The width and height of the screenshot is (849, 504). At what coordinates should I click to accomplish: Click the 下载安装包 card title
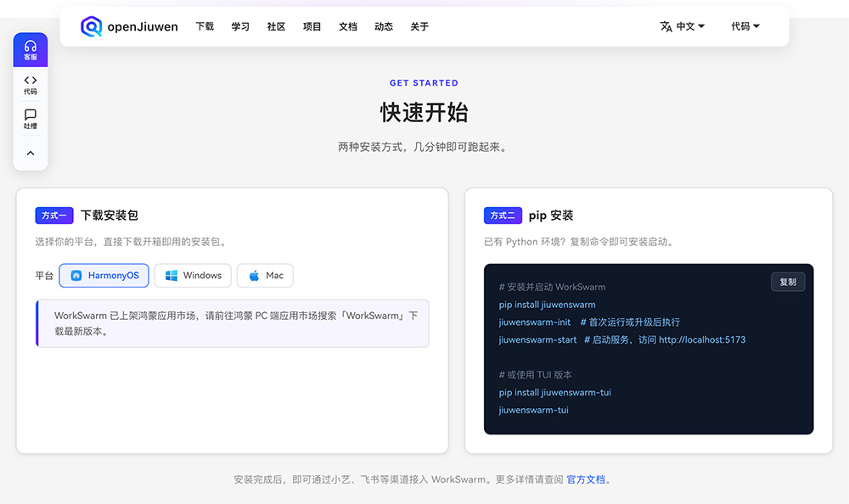pyautogui.click(x=110, y=216)
